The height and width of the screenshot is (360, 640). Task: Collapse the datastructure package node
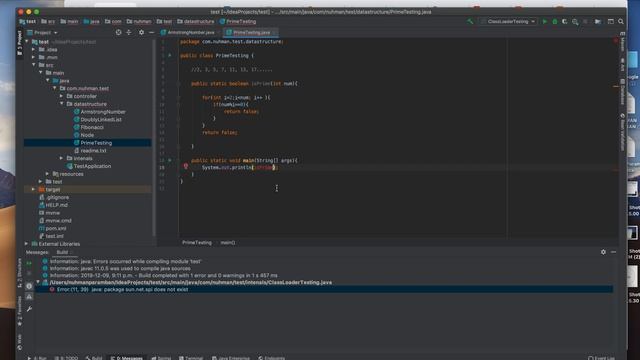(62, 104)
